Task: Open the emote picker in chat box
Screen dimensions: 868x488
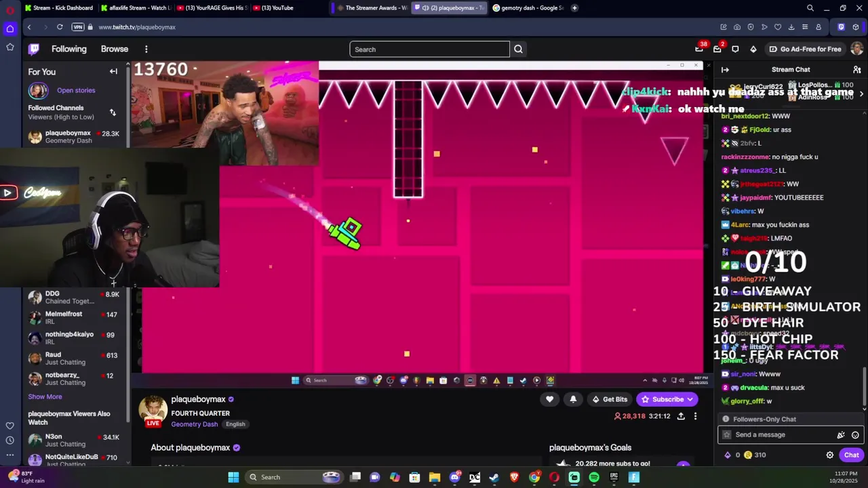Action: pyautogui.click(x=855, y=435)
